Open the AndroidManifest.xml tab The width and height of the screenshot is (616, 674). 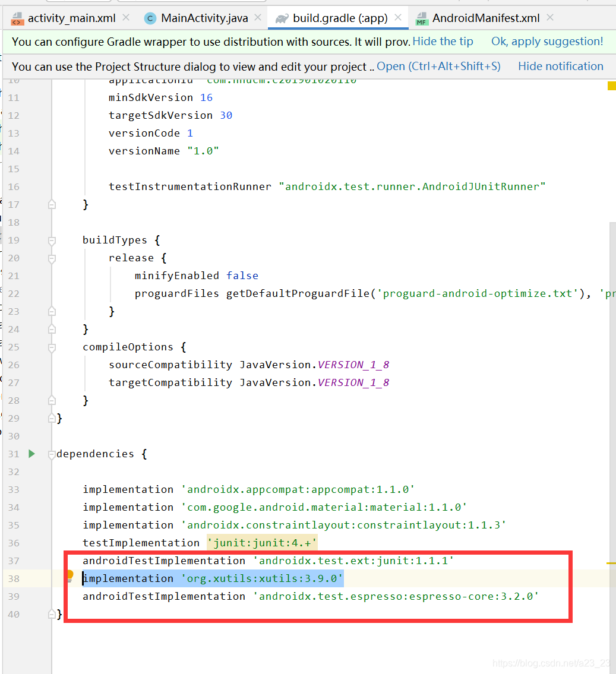click(486, 18)
